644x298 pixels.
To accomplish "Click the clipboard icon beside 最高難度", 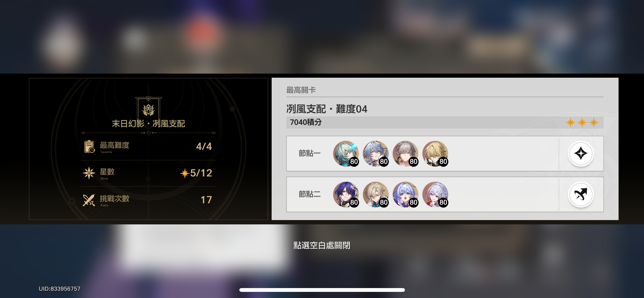I will tap(90, 146).
